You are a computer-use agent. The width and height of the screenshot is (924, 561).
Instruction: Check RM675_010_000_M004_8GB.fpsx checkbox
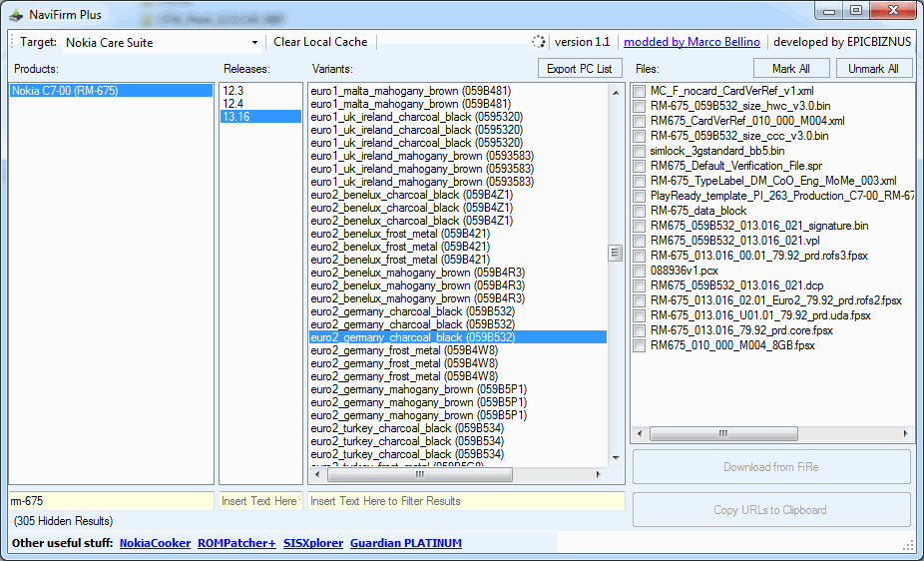click(639, 346)
